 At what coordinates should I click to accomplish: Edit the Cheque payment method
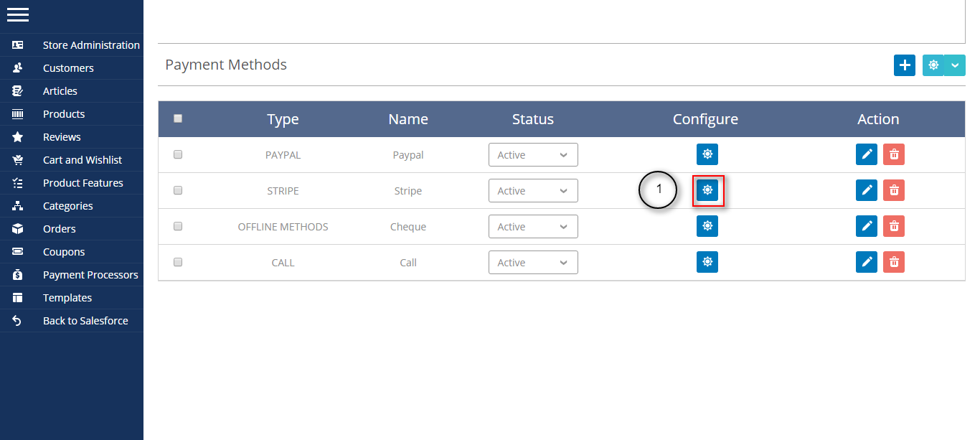click(867, 226)
